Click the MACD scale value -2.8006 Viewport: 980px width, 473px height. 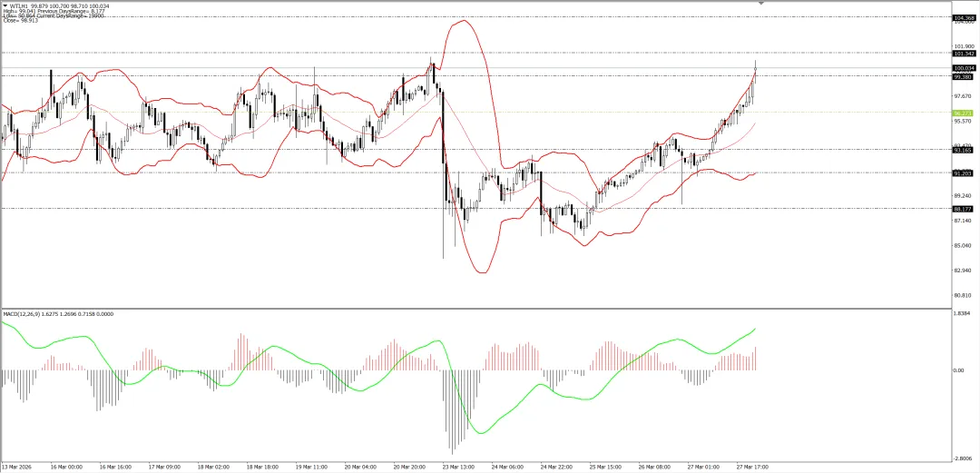[x=963, y=458]
